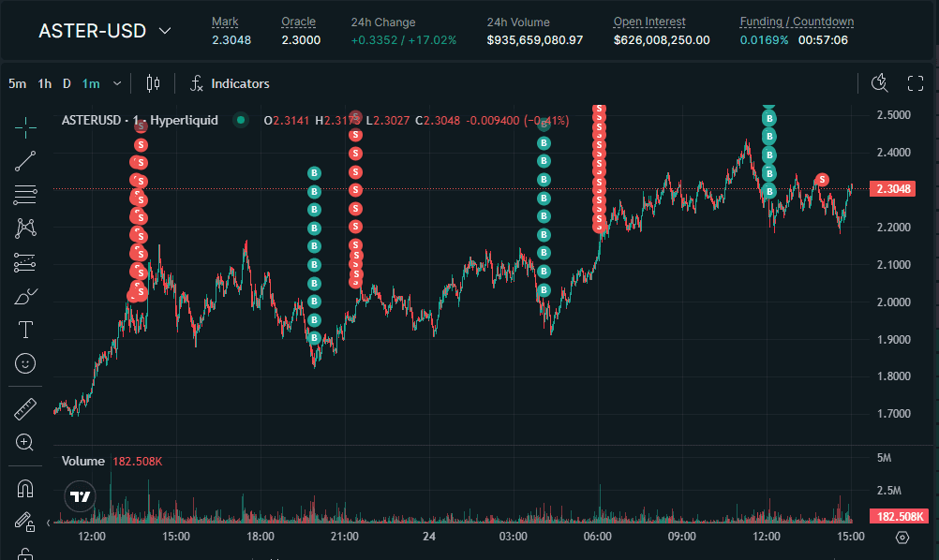This screenshot has width=939, height=560.
Task: Select the crosshair cursor tool
Action: pyautogui.click(x=25, y=125)
